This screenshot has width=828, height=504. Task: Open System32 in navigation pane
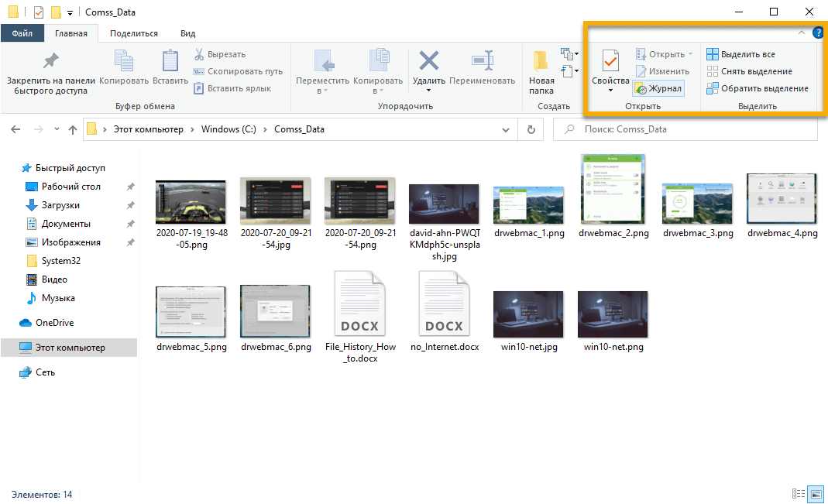pyautogui.click(x=60, y=261)
